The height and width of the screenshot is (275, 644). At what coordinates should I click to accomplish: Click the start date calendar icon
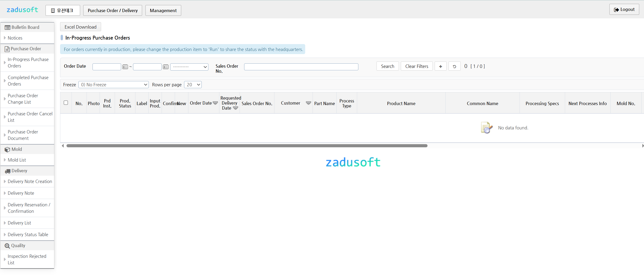(x=125, y=67)
